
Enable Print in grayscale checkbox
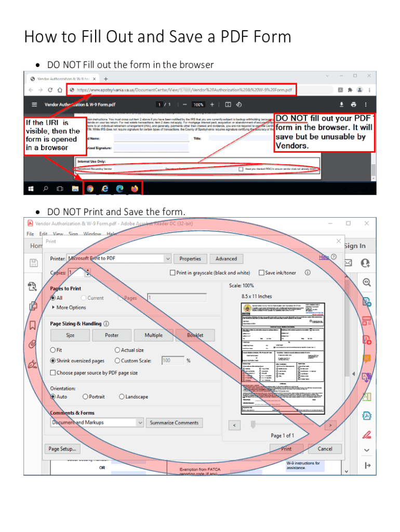(x=172, y=273)
